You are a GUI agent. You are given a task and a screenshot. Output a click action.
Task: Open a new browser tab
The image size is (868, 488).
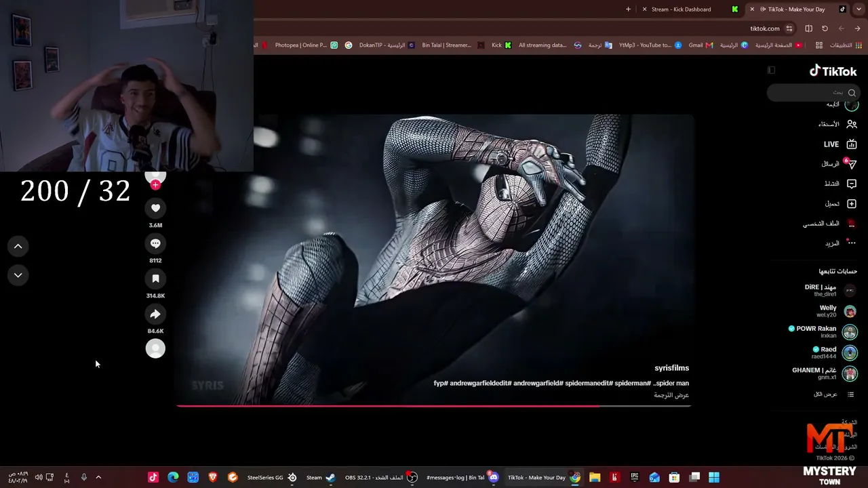(628, 9)
